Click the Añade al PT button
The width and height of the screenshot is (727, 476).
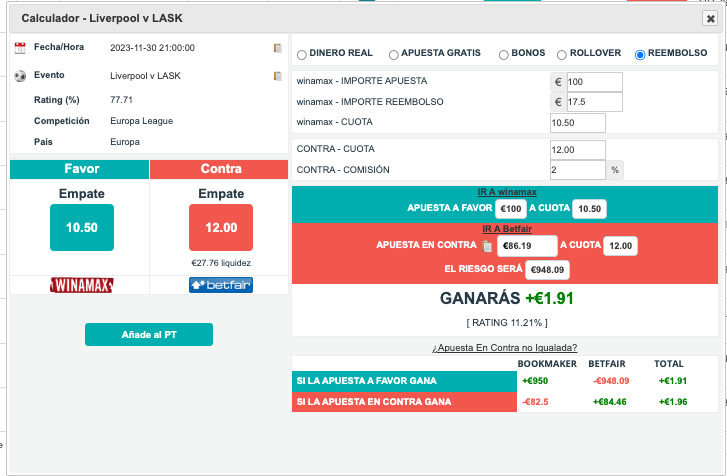tap(149, 335)
